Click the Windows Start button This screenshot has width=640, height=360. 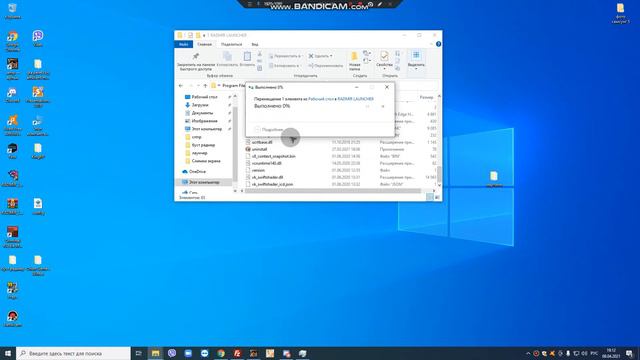pyautogui.click(x=8, y=353)
